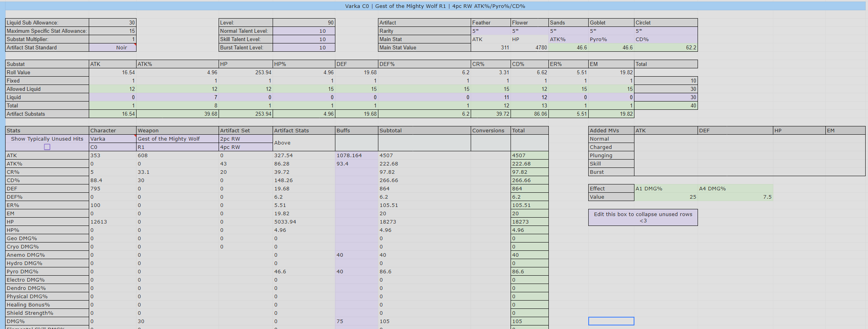Edit the ATK% buff value 93.4

coord(357,164)
